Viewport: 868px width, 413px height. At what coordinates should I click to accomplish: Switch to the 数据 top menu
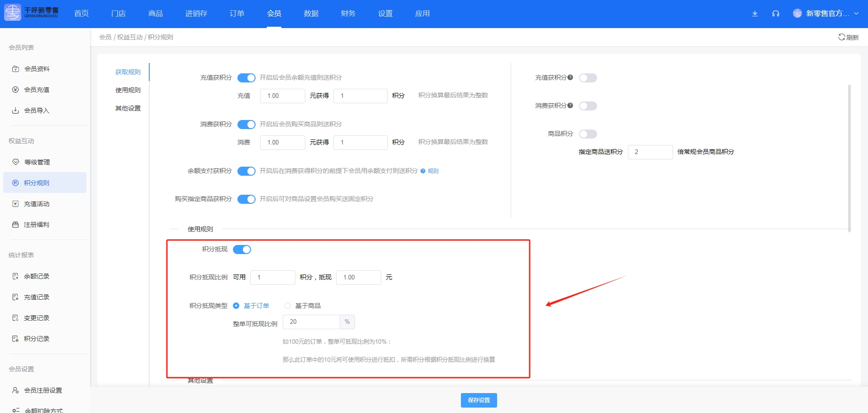tap(311, 14)
